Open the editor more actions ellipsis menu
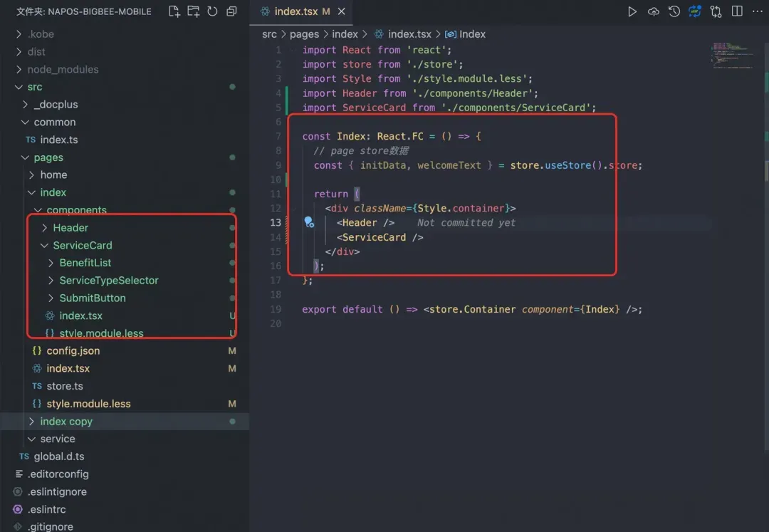This screenshot has width=769, height=532. click(757, 11)
